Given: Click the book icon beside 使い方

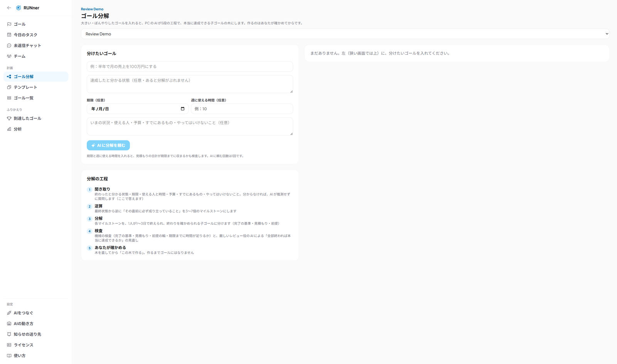Looking at the screenshot, I should click(x=9, y=356).
